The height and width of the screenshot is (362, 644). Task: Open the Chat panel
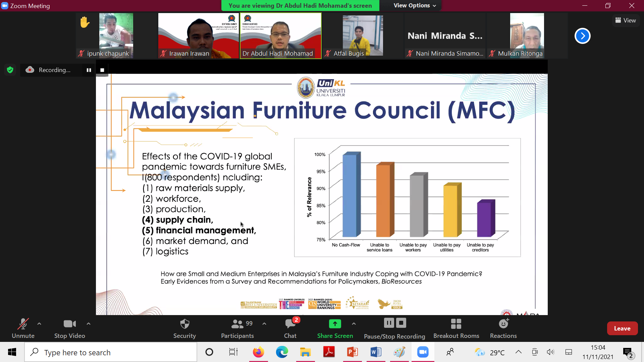pos(290,328)
